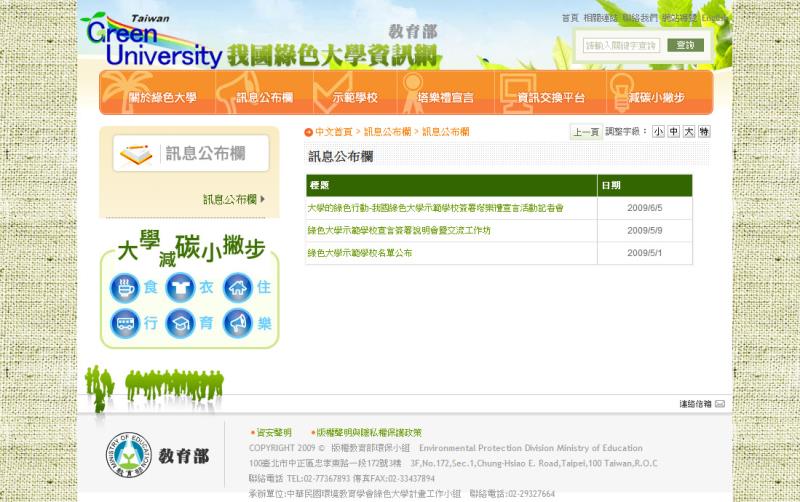The image size is (800, 502).
Task: Click the 標題 column header
Action: [452, 185]
